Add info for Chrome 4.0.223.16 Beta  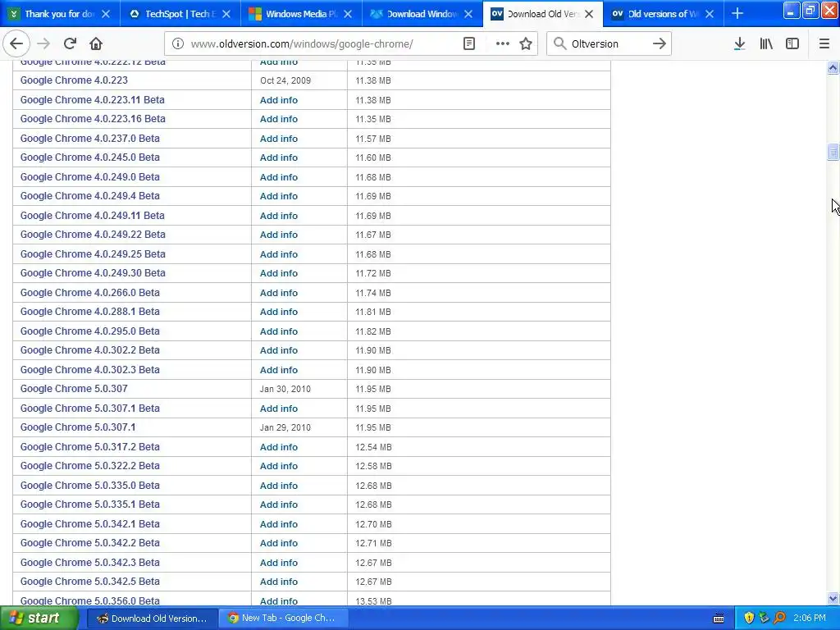point(279,119)
